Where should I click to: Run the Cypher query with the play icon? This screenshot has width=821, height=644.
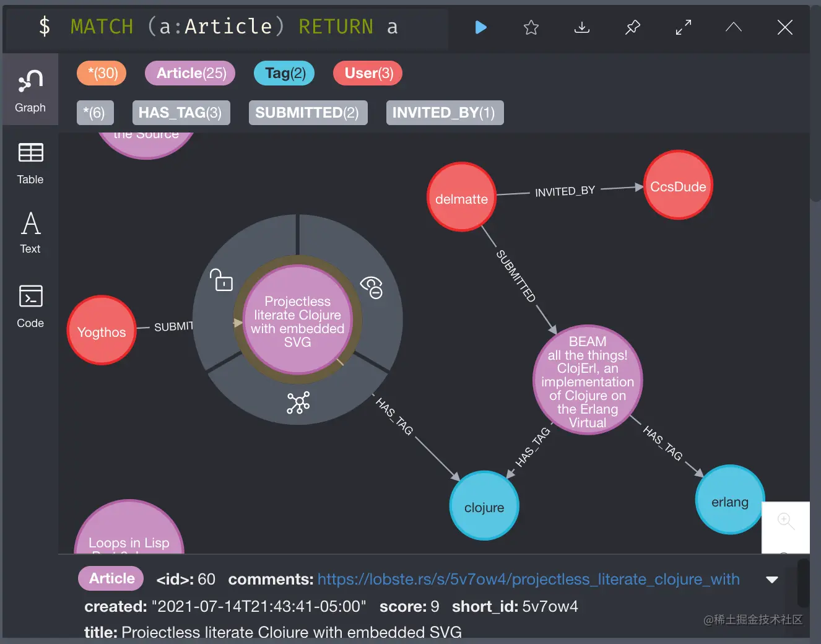click(480, 27)
